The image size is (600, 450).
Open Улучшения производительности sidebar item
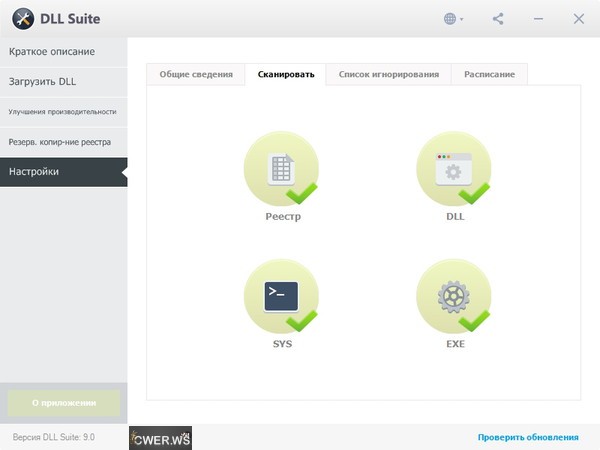62,111
